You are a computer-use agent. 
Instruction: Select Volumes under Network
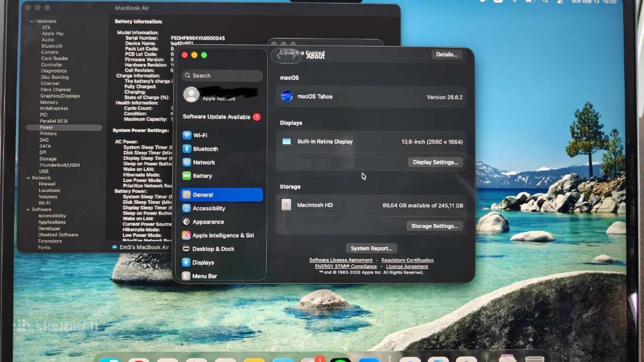click(48, 197)
